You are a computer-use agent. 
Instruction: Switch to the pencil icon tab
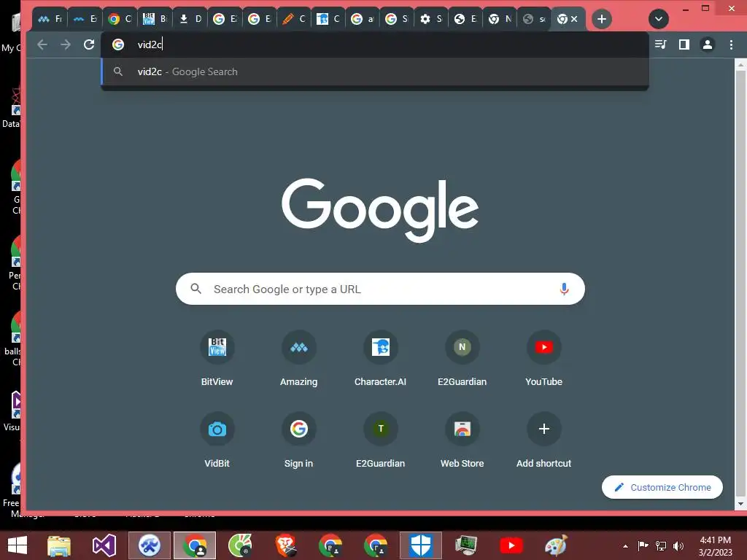coord(293,19)
